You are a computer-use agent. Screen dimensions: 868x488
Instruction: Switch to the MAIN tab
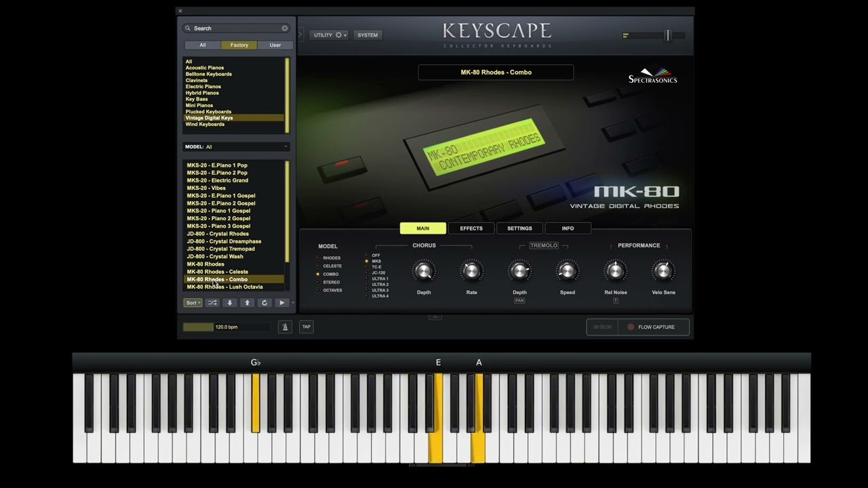click(423, 228)
